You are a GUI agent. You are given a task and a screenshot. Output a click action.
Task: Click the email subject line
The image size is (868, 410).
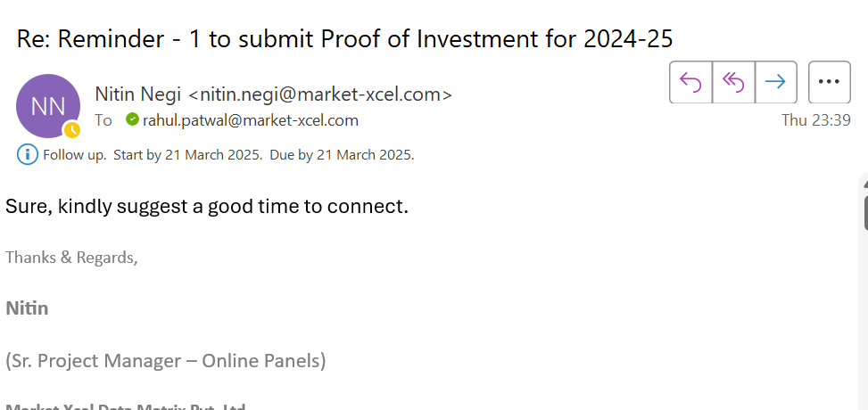[344, 38]
